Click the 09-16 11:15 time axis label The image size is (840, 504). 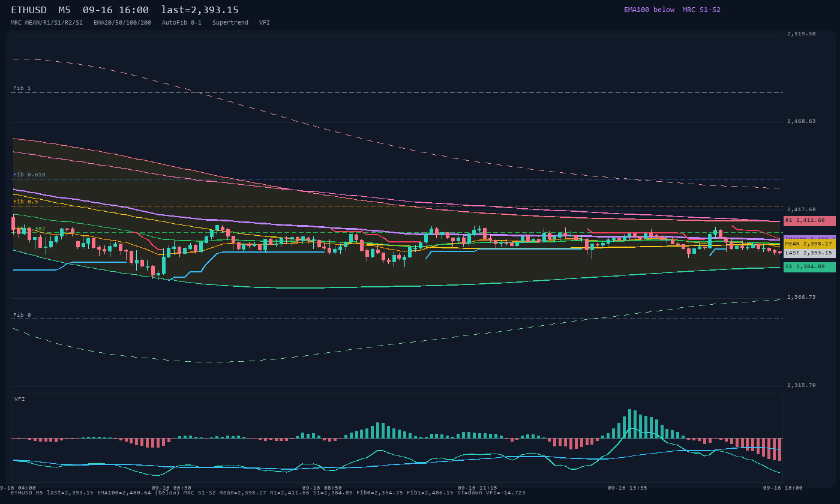click(478, 488)
